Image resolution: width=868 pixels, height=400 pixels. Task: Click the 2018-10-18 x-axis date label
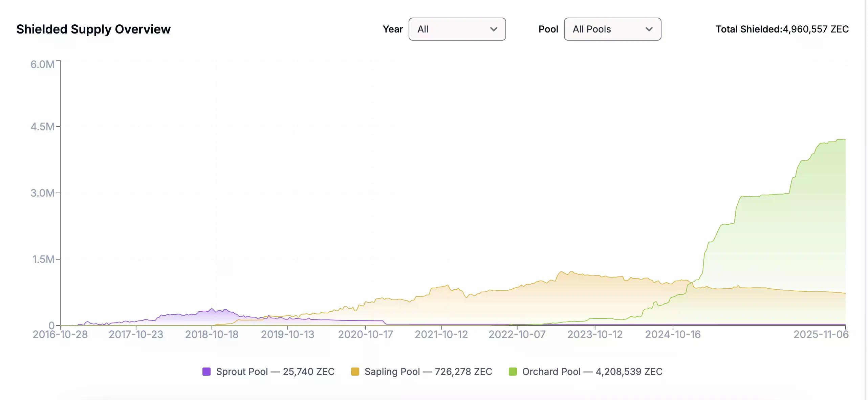pos(212,334)
